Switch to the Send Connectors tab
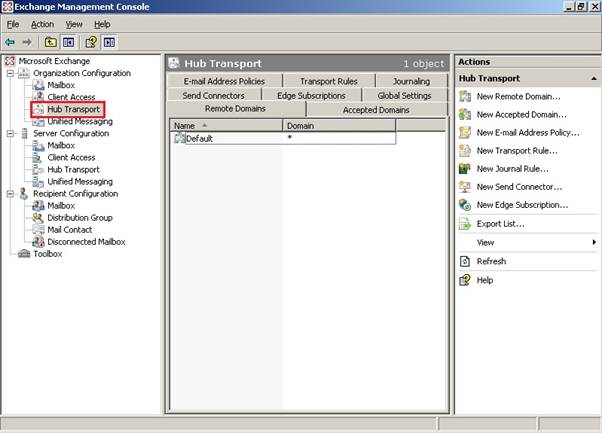 tap(213, 95)
